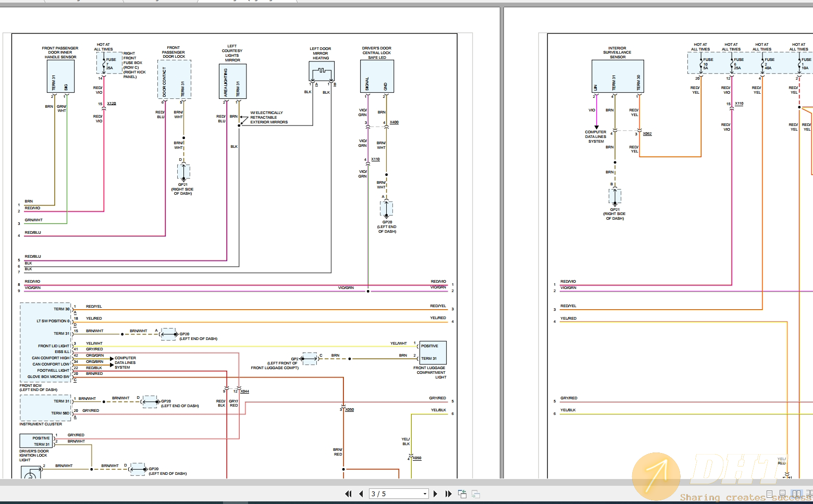Select the Front Passenger Door Inner Handle Sensor label
The image size is (813, 504).
(60, 53)
